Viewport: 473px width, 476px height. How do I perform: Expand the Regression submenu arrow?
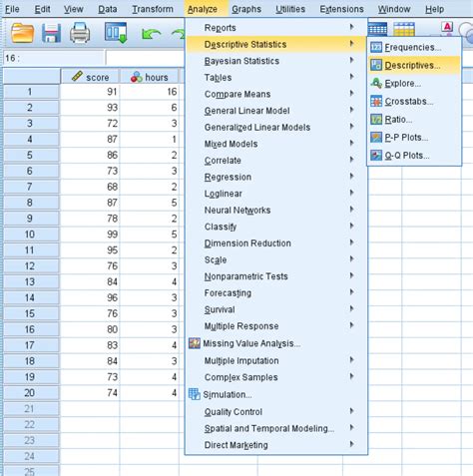pyautogui.click(x=351, y=177)
